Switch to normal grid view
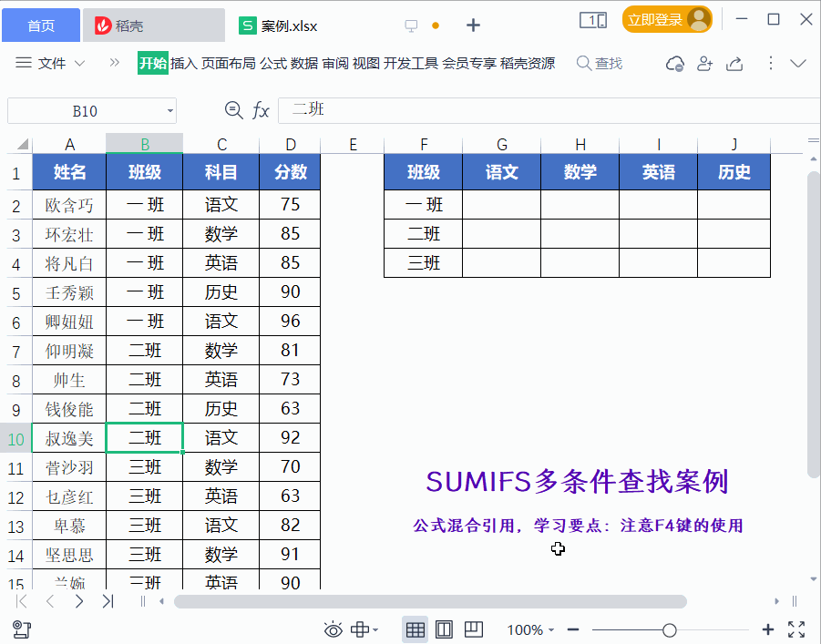This screenshot has height=644, width=821. point(416,629)
